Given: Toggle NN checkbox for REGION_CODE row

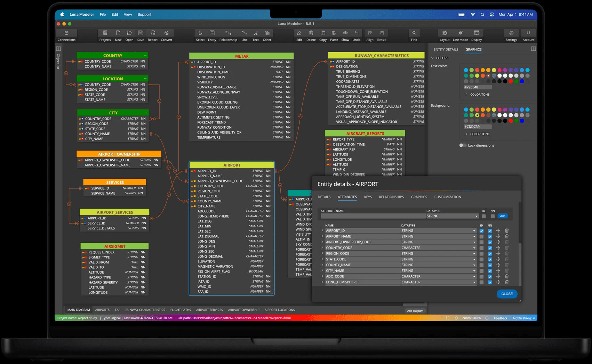Looking at the screenshot, I should [x=490, y=253].
